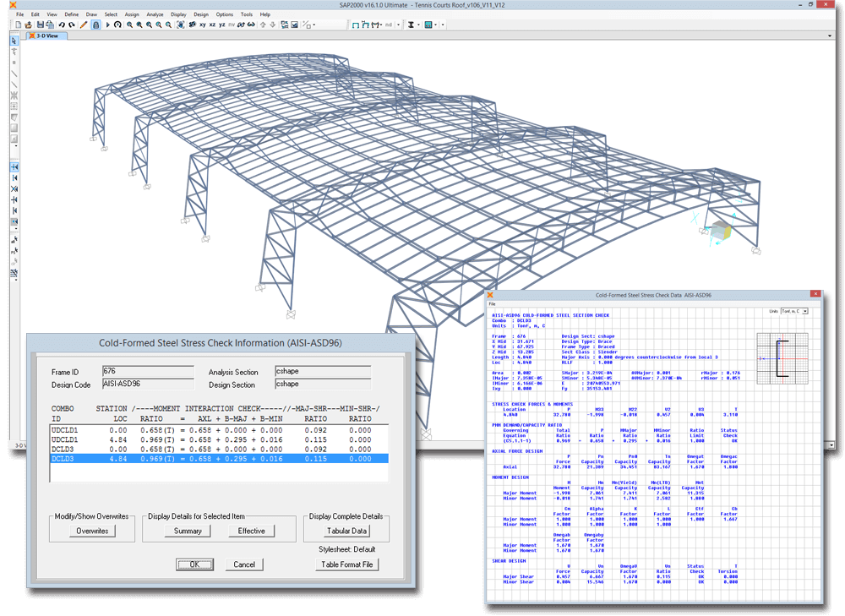
Task: Undo the last action with the undo arrow
Action: (x=62, y=25)
